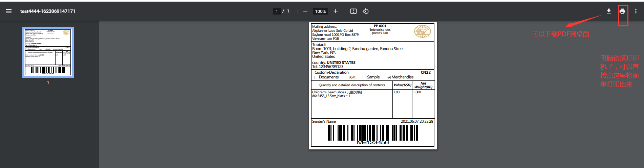Click the postal globe logo on the label
Screen dimensions: 644x168
point(422,31)
